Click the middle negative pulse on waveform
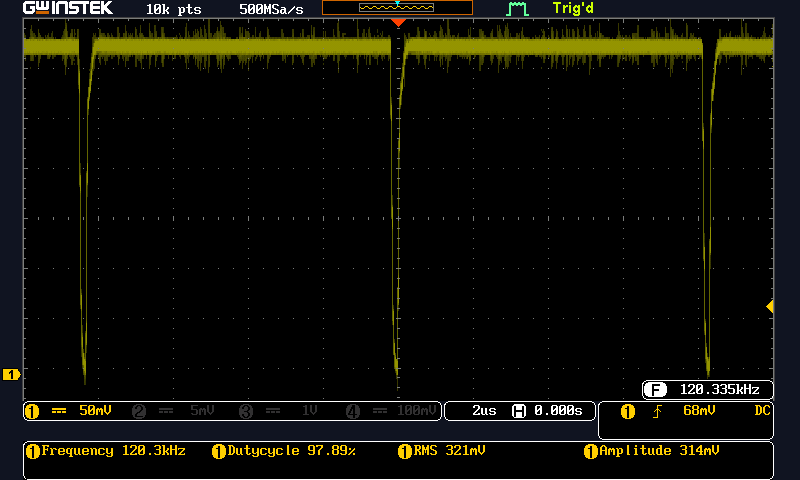The height and width of the screenshot is (480, 800). 396,214
